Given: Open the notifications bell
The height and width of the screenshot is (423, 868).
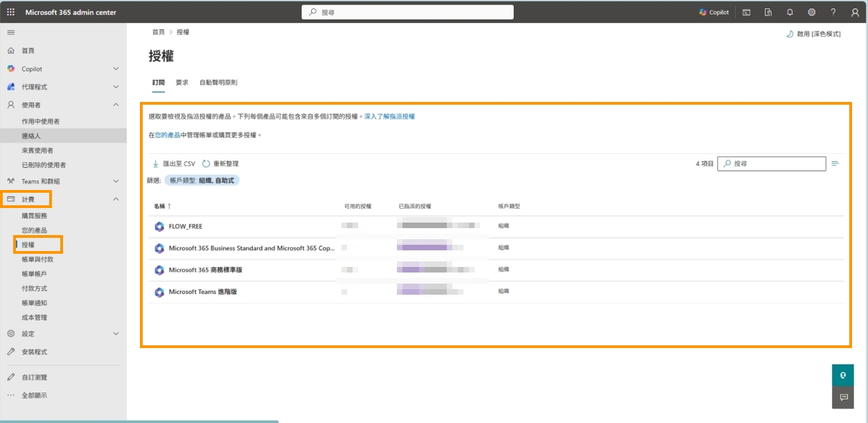Looking at the screenshot, I should pyautogui.click(x=790, y=12).
